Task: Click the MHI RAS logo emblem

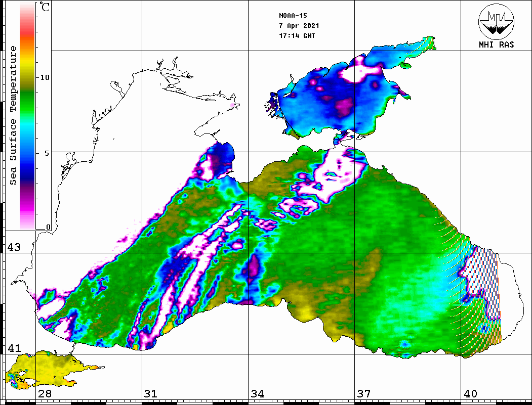Action: 496,21
